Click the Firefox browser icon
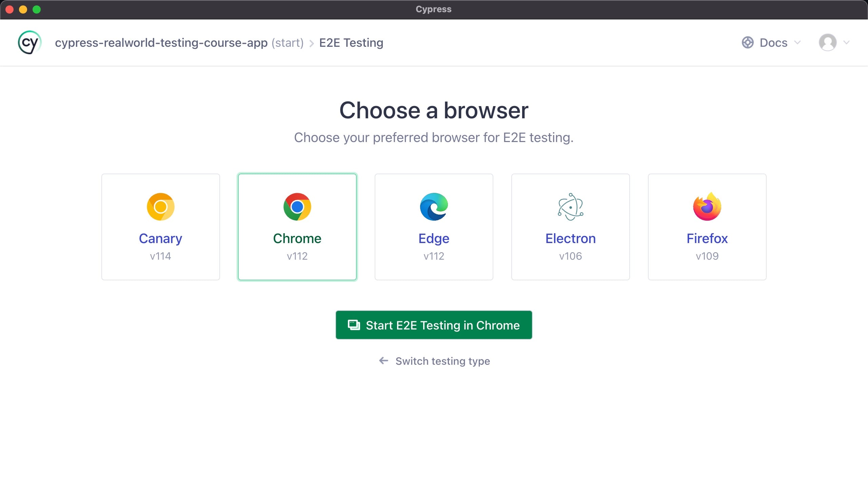 click(707, 207)
